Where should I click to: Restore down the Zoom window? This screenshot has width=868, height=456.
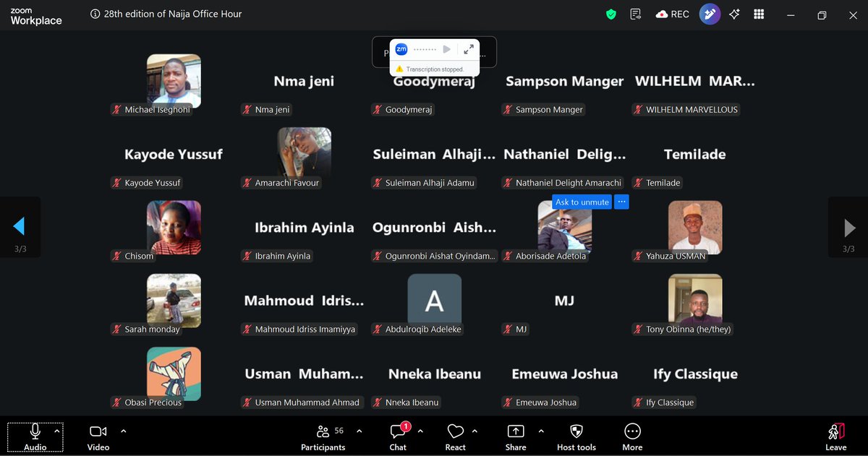point(822,15)
